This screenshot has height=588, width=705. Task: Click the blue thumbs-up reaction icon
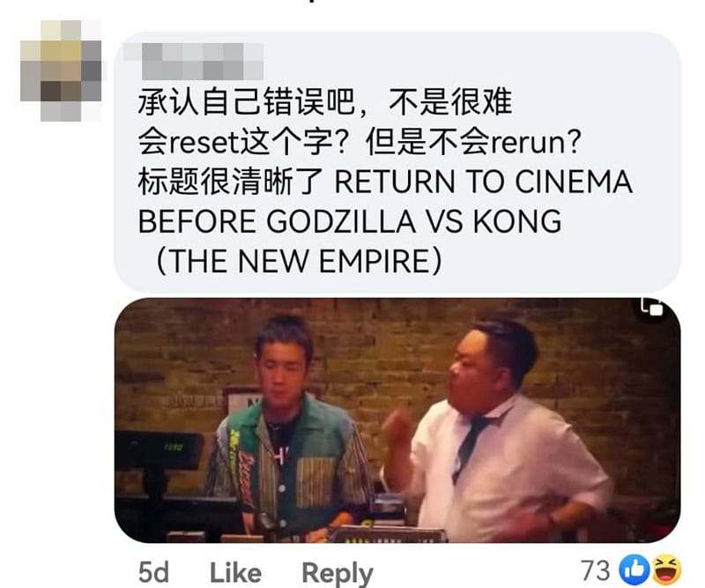(634, 569)
